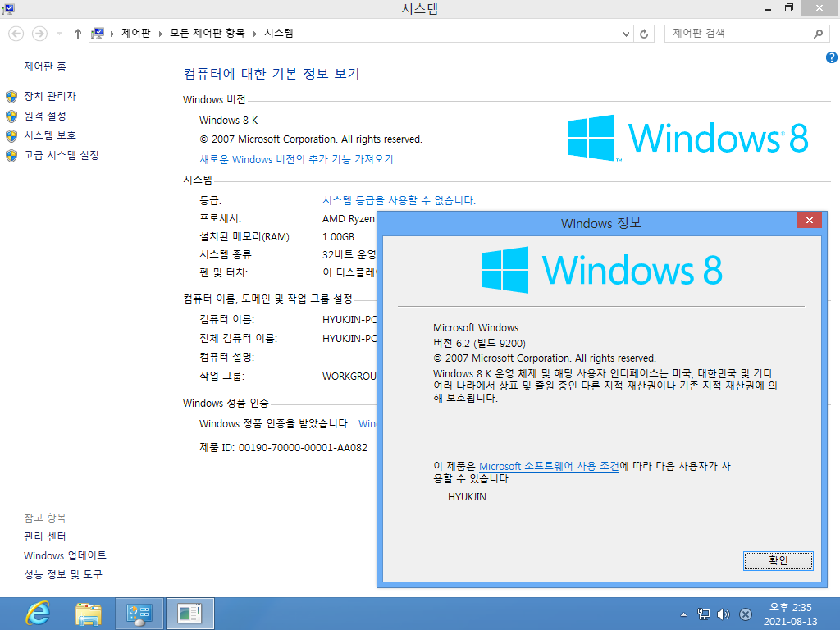This screenshot has width=840, height=630.
Task: Switch to Windows 정보 taskbar button
Action: pyautogui.click(x=189, y=614)
